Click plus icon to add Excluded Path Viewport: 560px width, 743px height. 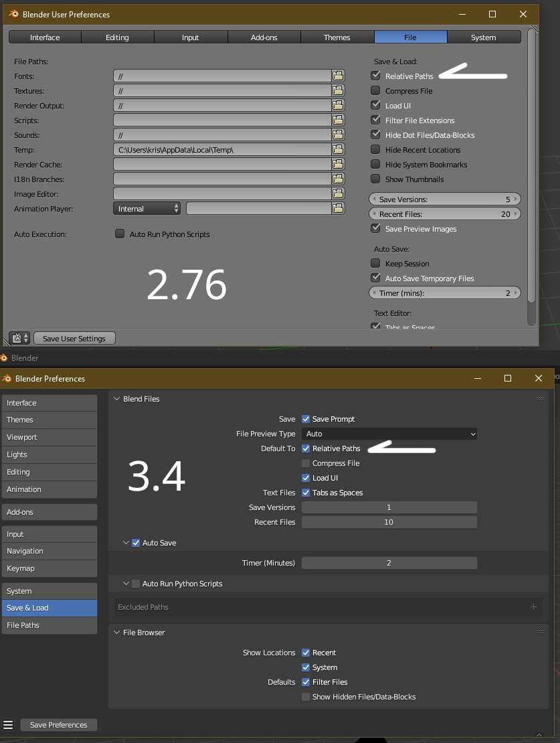tap(533, 607)
